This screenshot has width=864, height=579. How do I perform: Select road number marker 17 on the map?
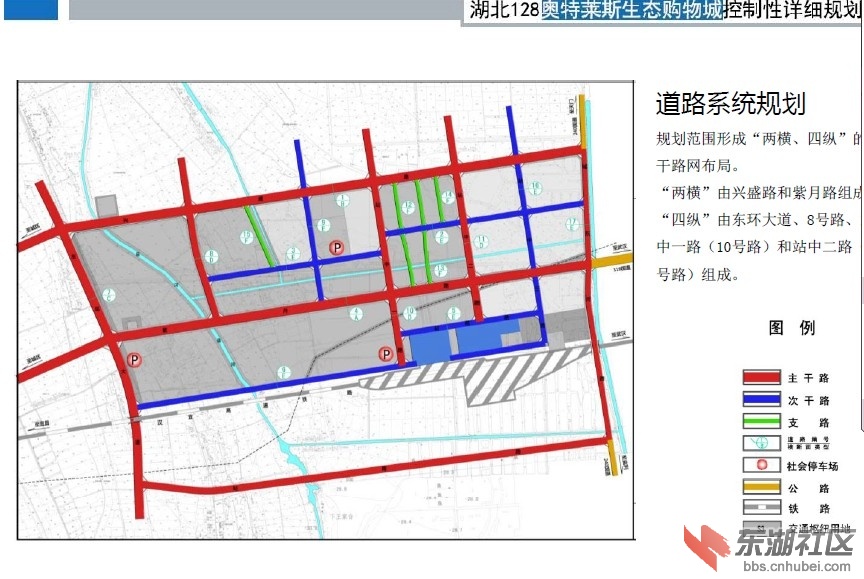pos(573,224)
